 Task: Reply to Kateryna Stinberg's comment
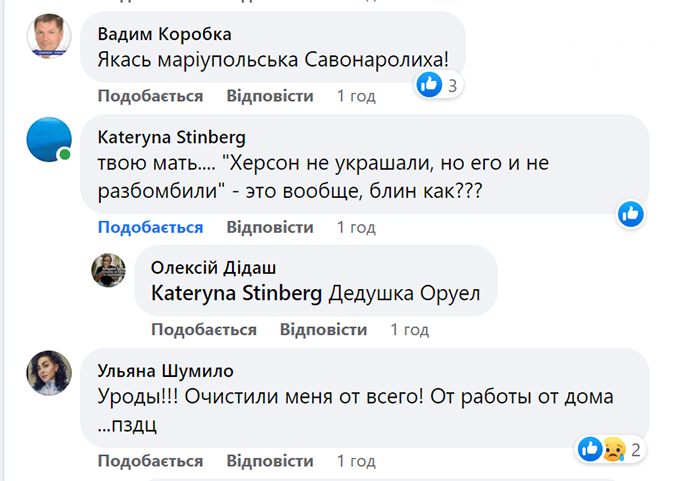point(270,227)
